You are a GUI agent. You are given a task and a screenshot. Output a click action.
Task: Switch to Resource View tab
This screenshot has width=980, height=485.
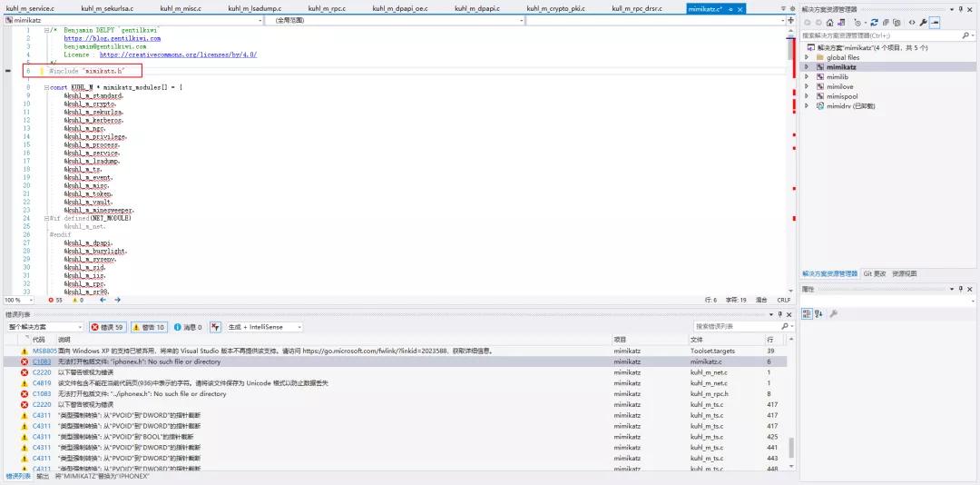(905, 273)
